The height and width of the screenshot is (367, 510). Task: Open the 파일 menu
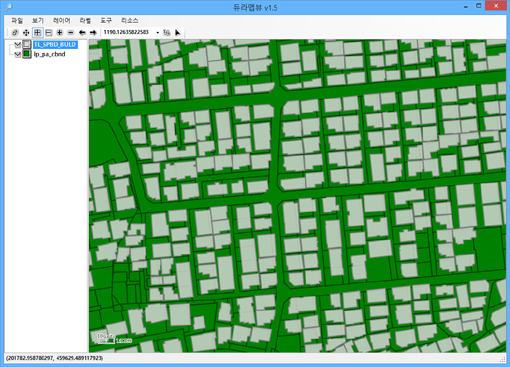17,21
